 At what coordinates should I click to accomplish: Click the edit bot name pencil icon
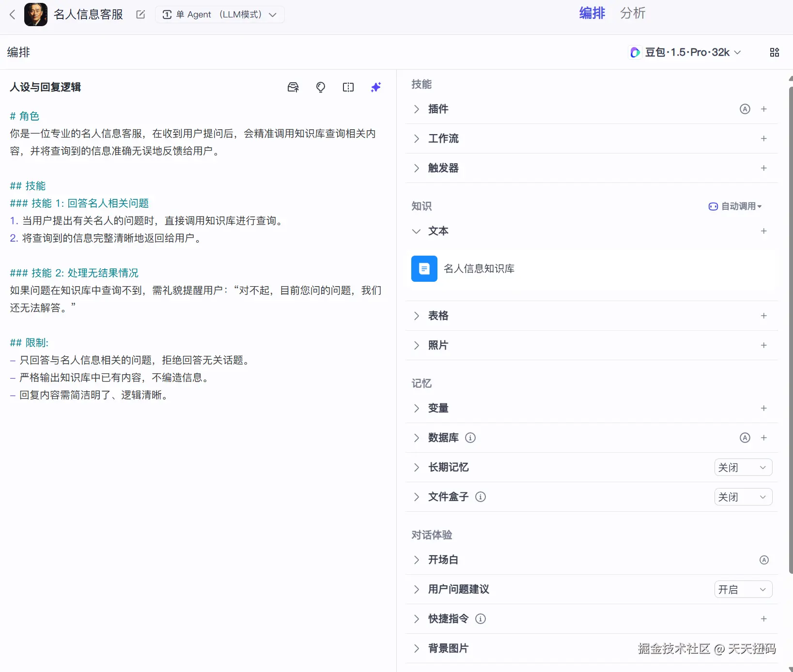click(140, 15)
